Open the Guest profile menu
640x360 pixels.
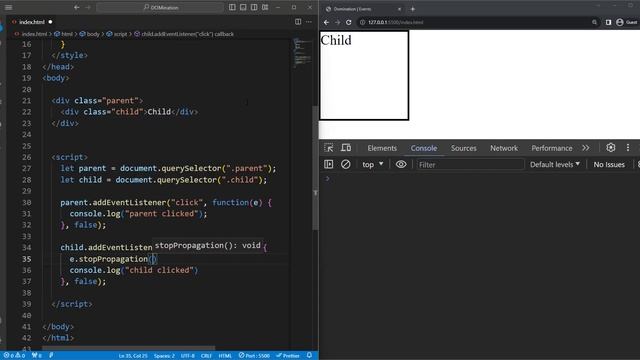[x=627, y=22]
